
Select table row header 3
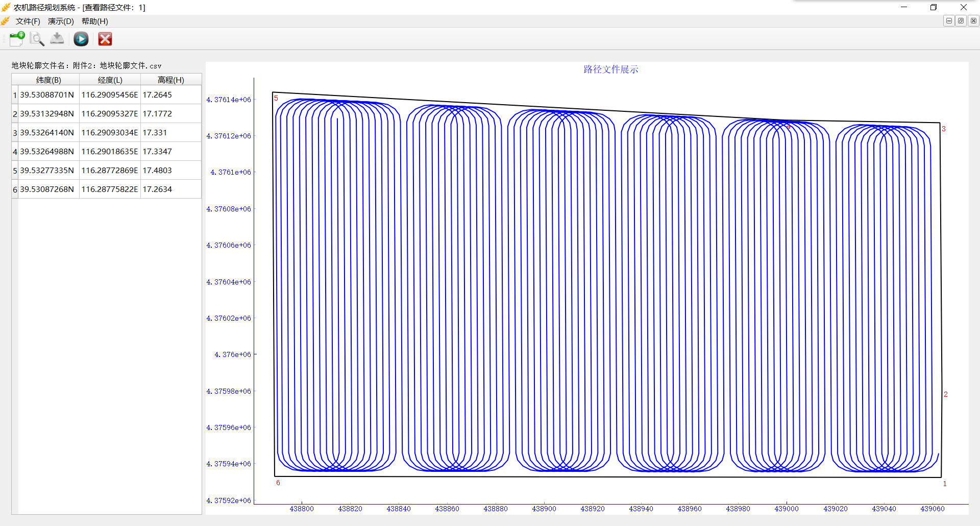pos(15,133)
